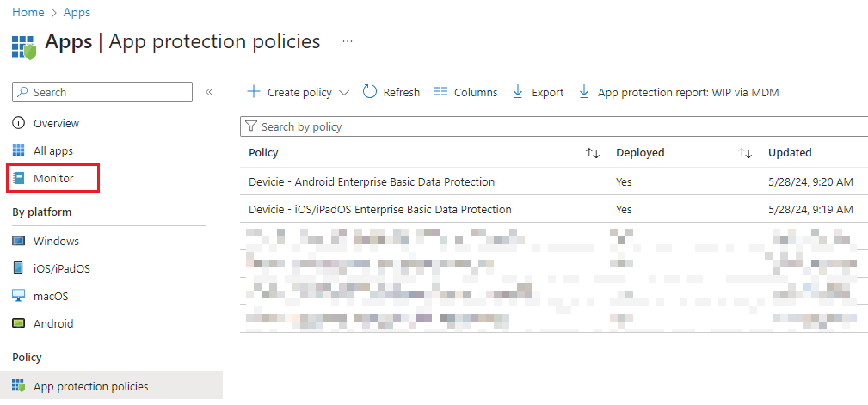
Task: Download App protection report WIP via MDM
Action: [679, 92]
